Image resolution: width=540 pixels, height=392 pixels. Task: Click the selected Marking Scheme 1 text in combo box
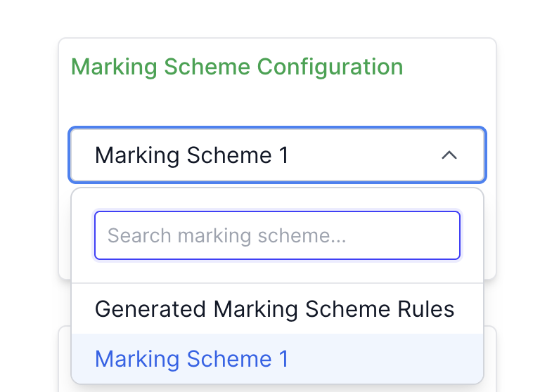coord(192,155)
